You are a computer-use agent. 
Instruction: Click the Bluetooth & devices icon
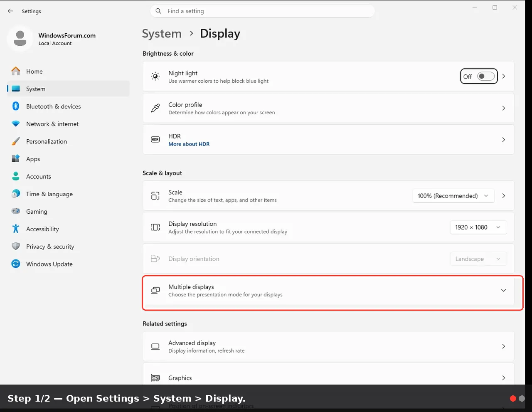(x=16, y=106)
